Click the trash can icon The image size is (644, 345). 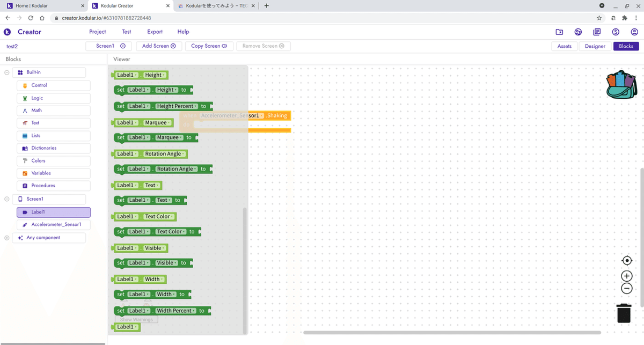(x=624, y=313)
